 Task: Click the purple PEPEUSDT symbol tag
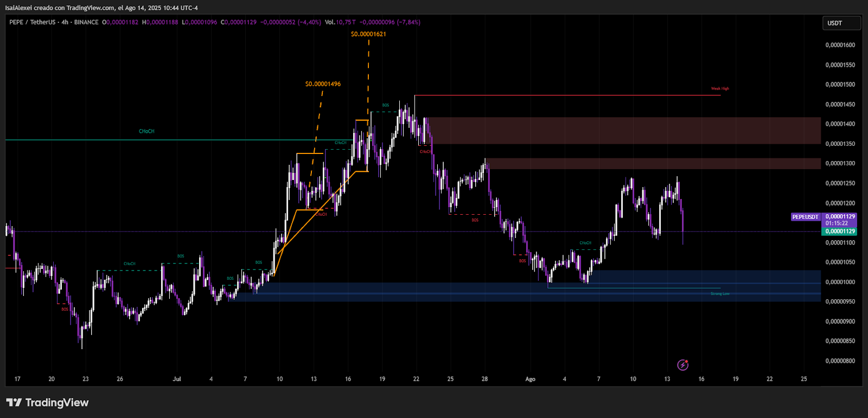click(x=805, y=217)
